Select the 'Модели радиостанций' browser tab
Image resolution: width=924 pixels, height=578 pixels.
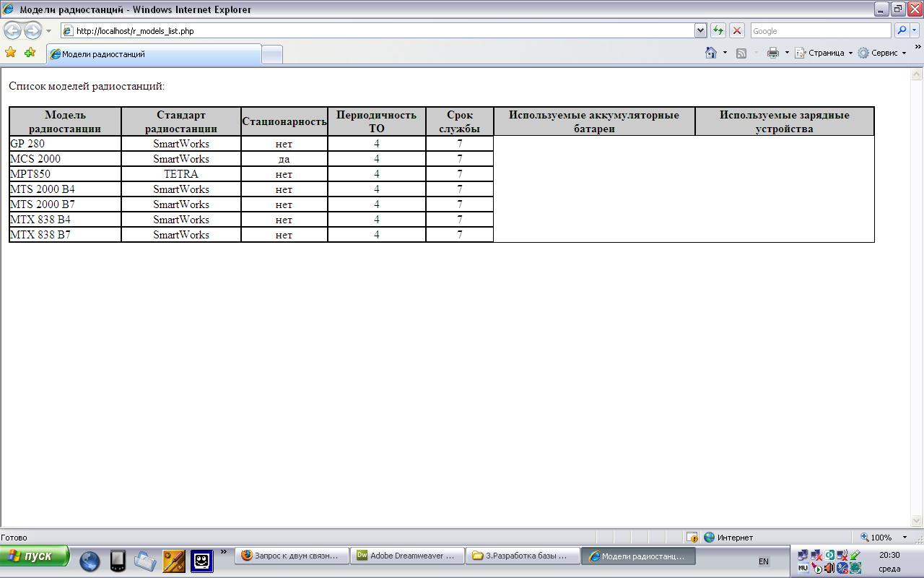(154, 54)
